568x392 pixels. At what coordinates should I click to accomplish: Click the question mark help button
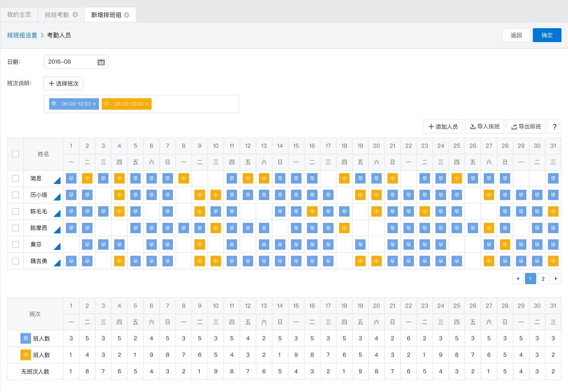554,127
